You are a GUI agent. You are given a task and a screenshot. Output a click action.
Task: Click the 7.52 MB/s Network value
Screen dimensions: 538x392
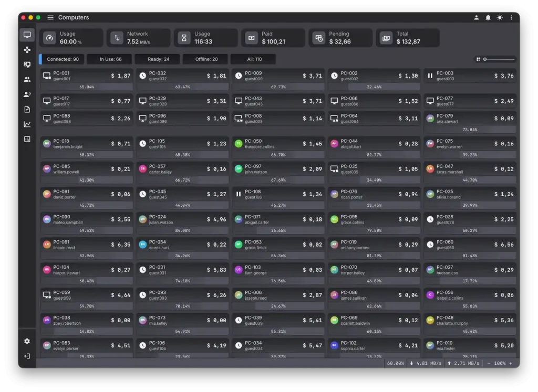(138, 42)
